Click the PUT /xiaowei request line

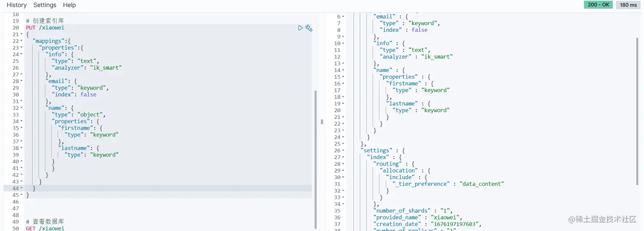(x=45, y=28)
